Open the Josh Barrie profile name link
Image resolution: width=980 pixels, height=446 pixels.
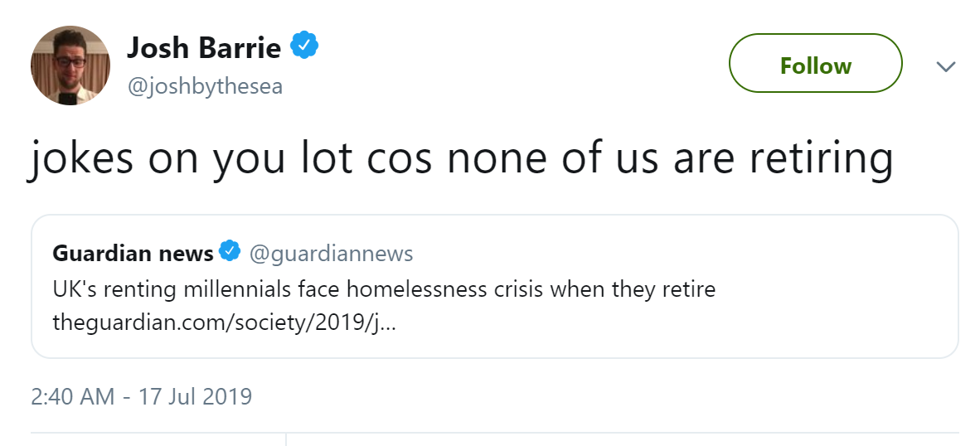point(204,48)
